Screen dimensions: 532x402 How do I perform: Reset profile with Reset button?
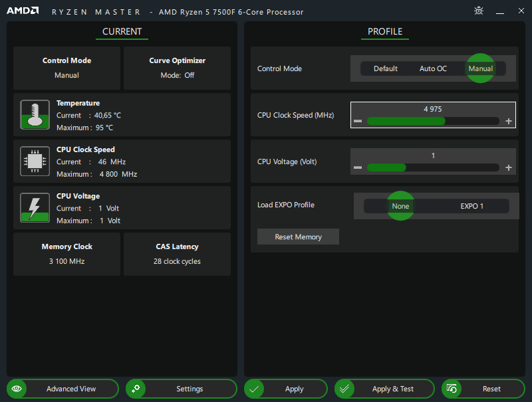pyautogui.click(x=483, y=389)
